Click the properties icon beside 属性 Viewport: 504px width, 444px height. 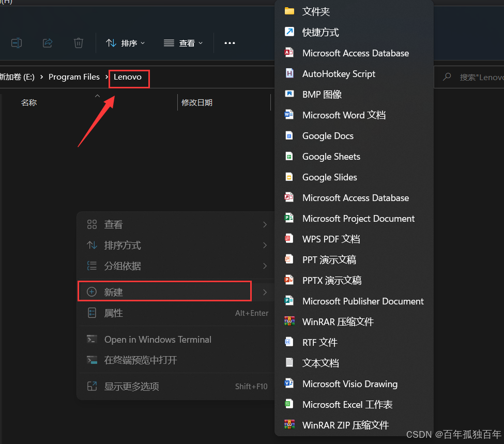click(x=92, y=313)
